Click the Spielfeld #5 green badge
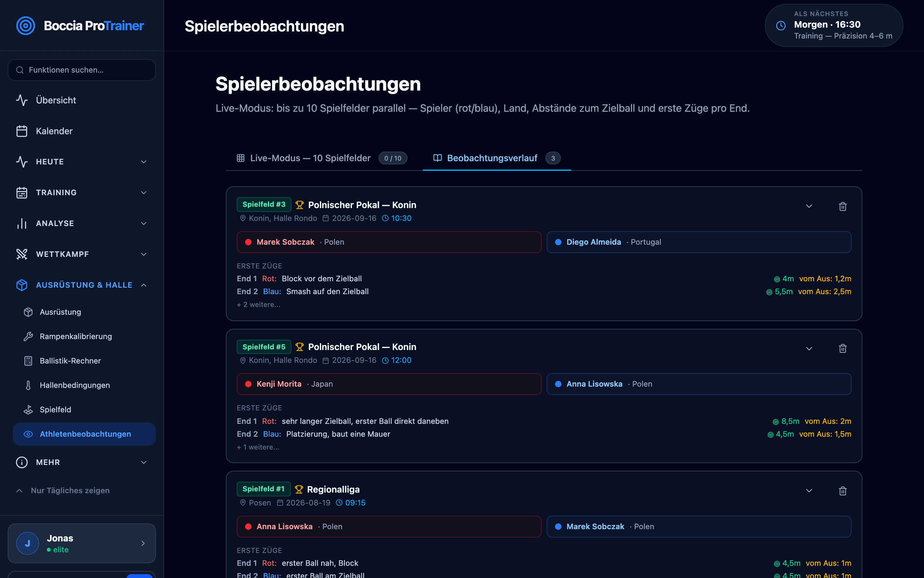924x578 pixels. 264,347
